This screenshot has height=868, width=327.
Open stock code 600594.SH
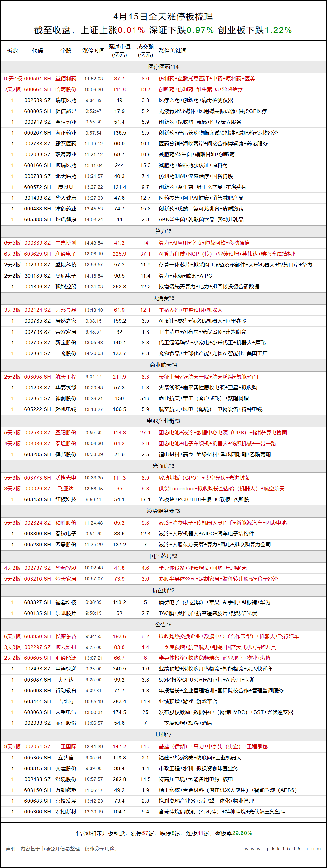tap(37, 79)
